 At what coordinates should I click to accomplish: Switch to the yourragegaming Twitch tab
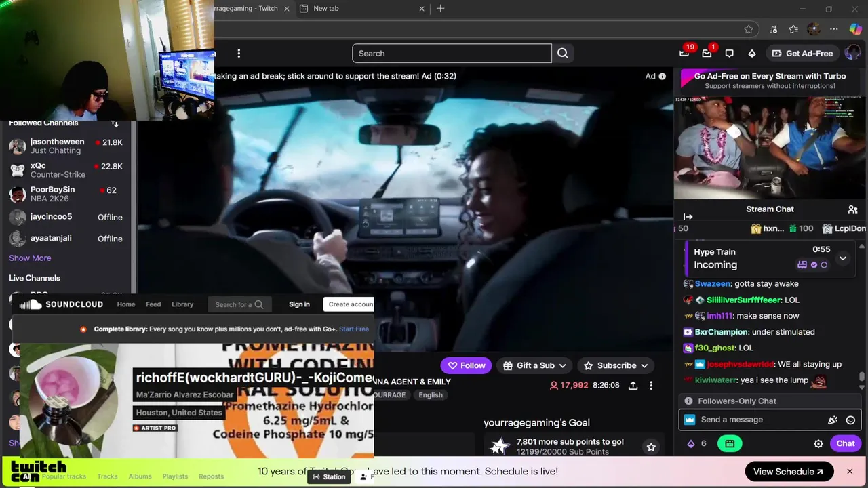pyautogui.click(x=252, y=8)
